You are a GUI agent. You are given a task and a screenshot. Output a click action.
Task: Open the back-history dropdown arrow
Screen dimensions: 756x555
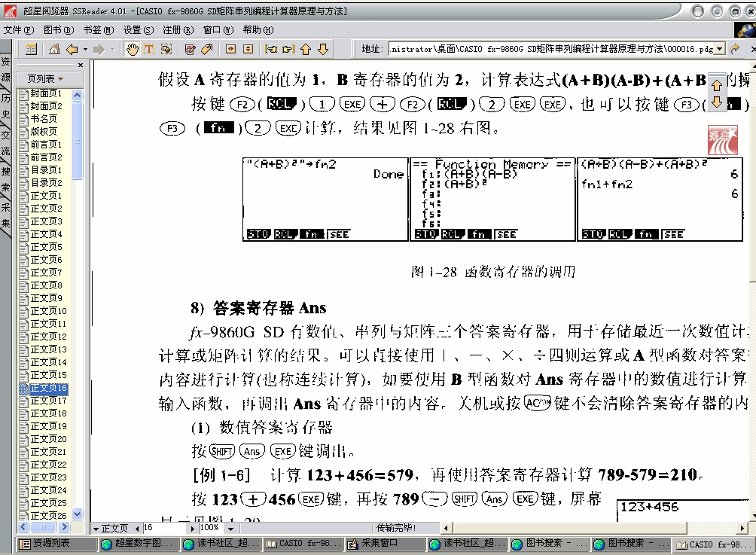coord(85,49)
